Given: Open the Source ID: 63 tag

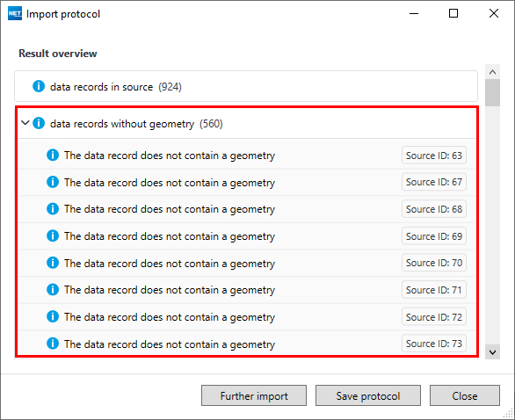Looking at the screenshot, I should tap(434, 155).
